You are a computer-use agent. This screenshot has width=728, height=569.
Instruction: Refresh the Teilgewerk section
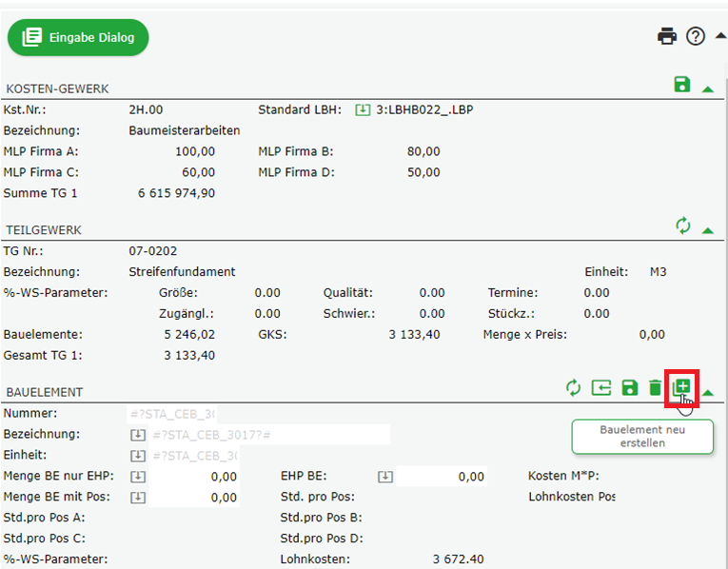(x=681, y=226)
